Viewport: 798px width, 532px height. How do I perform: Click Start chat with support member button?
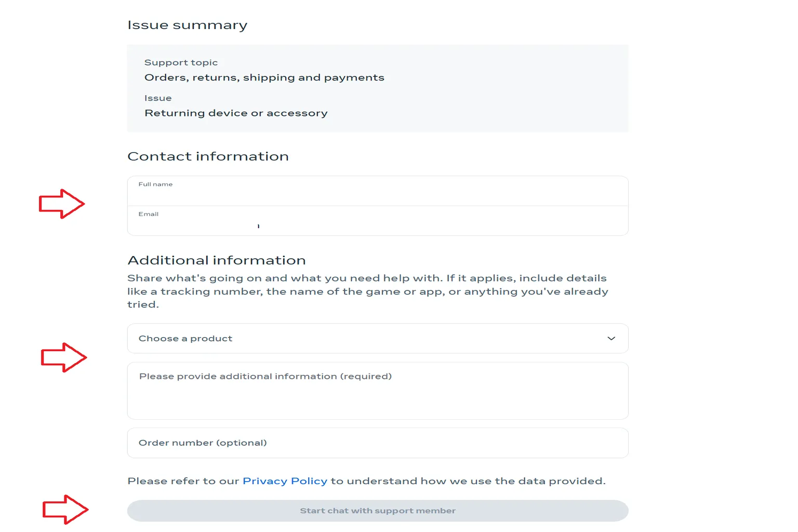(378, 511)
